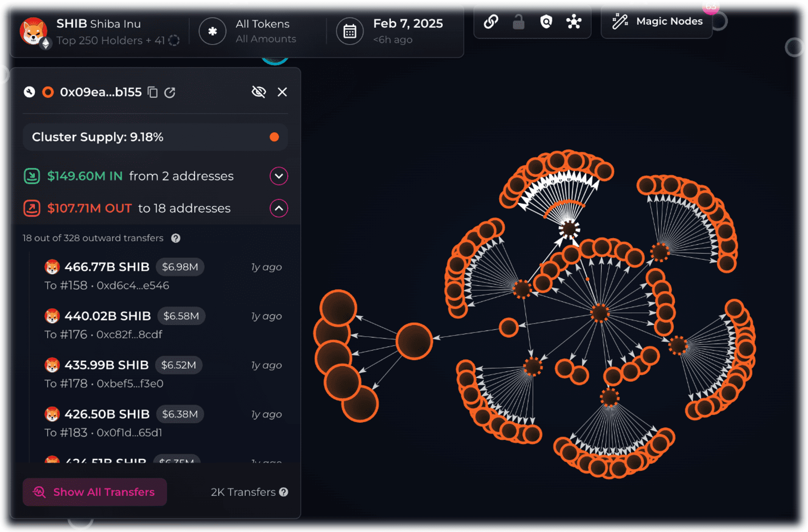Click the cluster nodes icon in toolbar
808x532 pixels.
(x=574, y=21)
